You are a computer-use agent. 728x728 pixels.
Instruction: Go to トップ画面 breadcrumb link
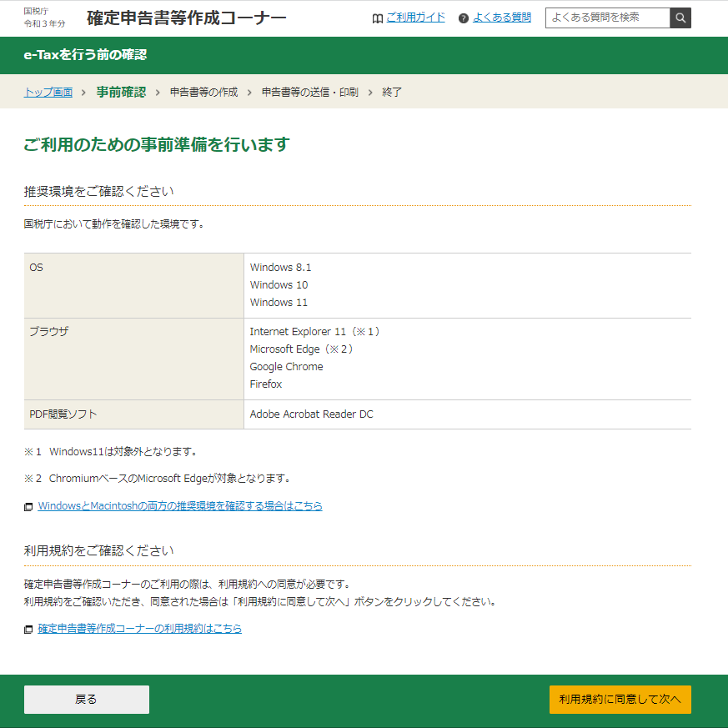[48, 92]
